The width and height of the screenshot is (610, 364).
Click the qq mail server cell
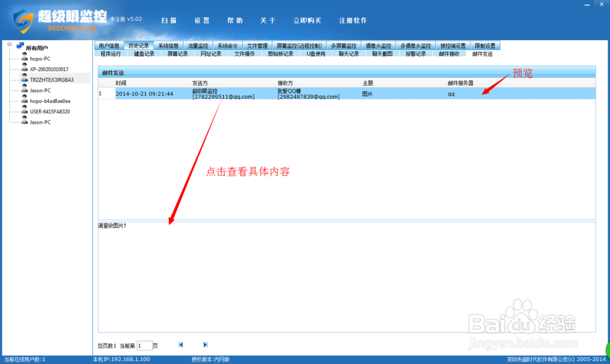451,94
